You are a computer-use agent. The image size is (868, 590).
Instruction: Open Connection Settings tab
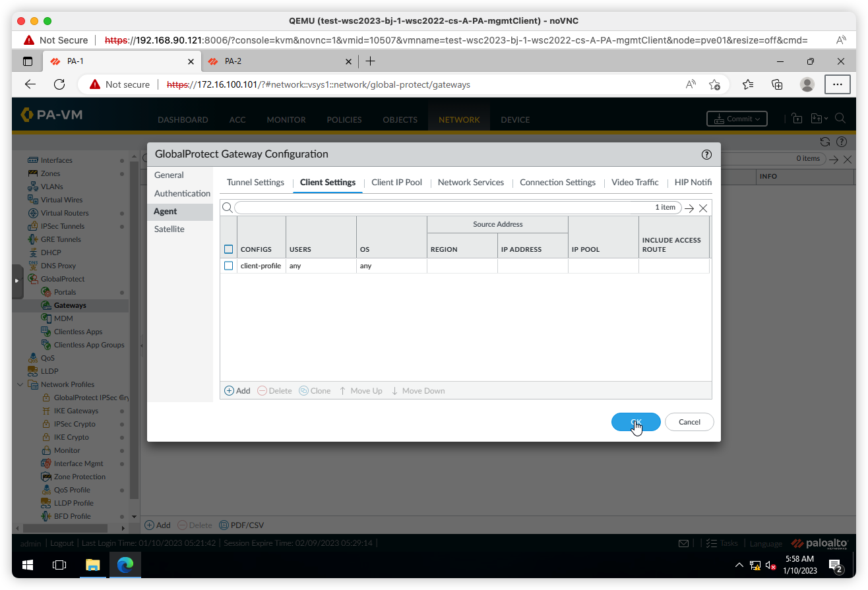click(557, 183)
